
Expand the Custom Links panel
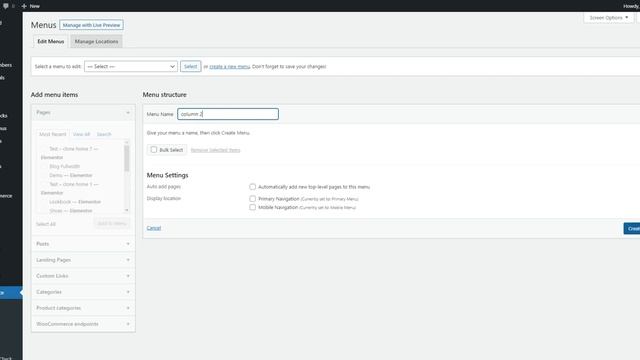(83, 276)
